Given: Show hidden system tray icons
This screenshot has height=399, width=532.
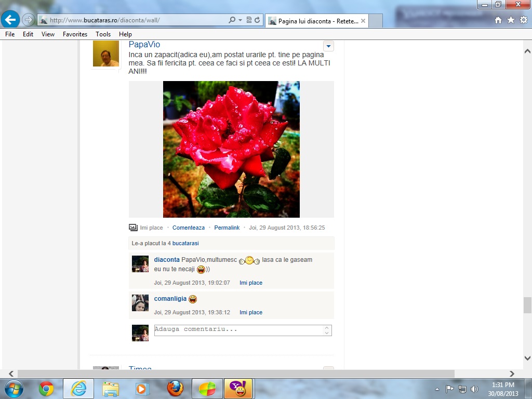Looking at the screenshot, I should [x=437, y=389].
